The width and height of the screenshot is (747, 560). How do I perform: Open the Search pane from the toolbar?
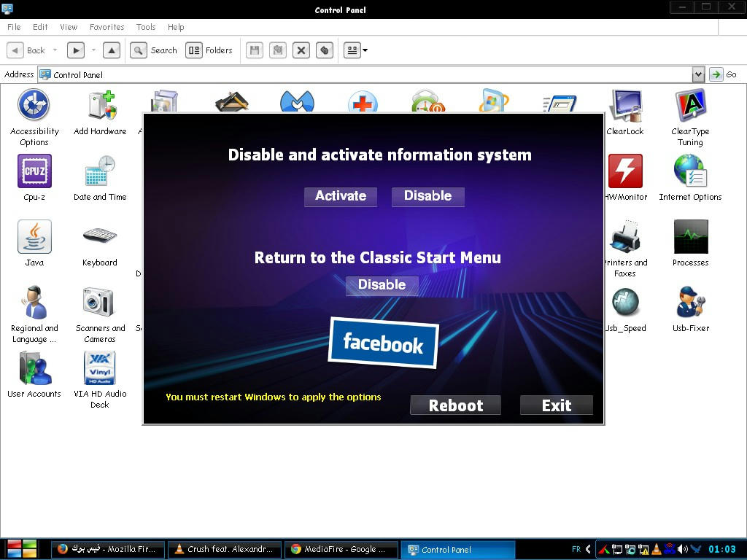tap(154, 50)
